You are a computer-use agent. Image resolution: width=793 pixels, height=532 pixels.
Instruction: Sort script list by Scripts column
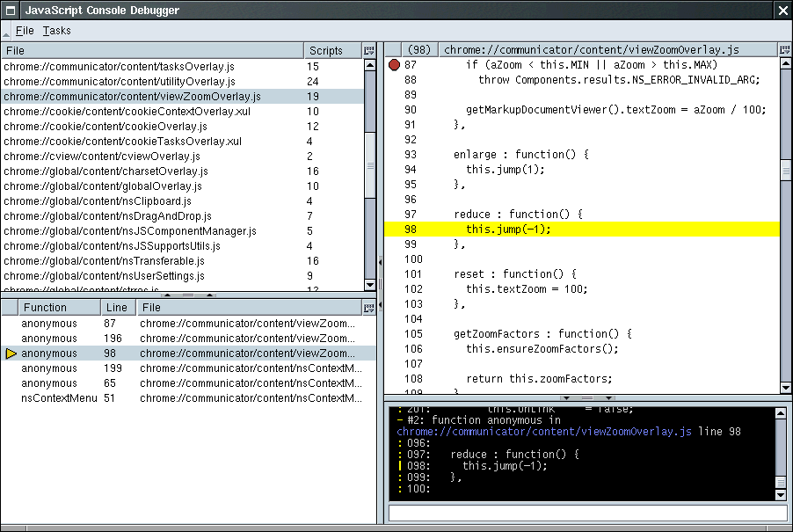tap(333, 51)
